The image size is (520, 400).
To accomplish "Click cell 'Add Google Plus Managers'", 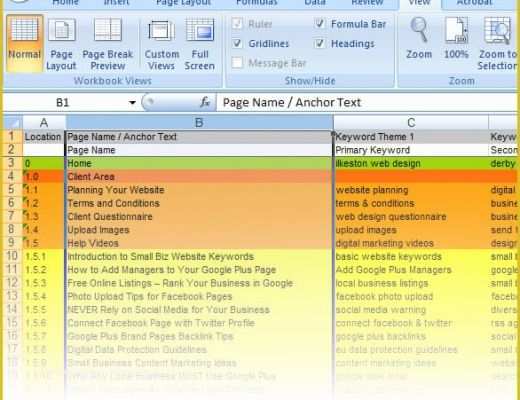I will click(411, 270).
